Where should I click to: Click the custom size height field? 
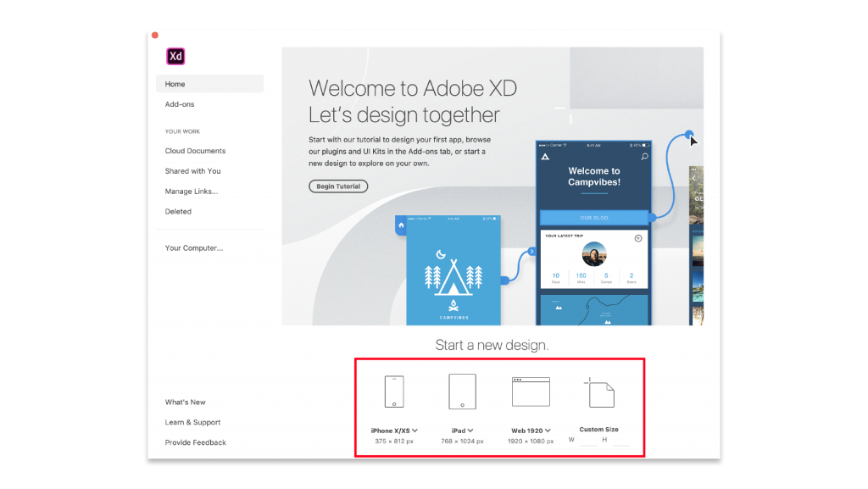620,441
